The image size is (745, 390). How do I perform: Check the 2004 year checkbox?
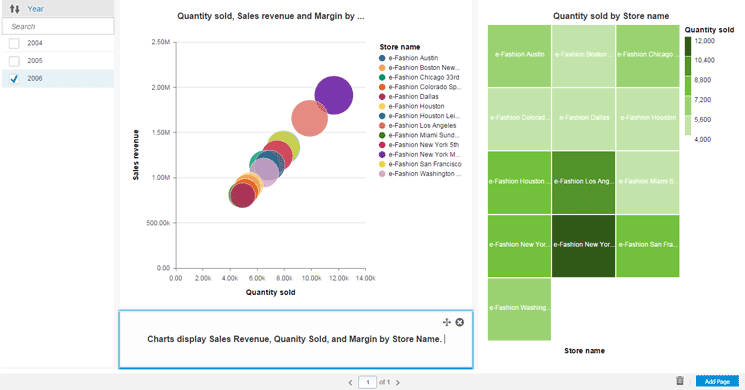[14, 43]
